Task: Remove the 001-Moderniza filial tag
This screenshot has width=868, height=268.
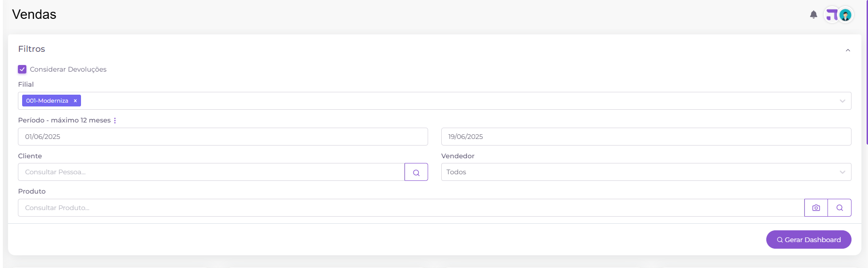Action: [x=75, y=101]
